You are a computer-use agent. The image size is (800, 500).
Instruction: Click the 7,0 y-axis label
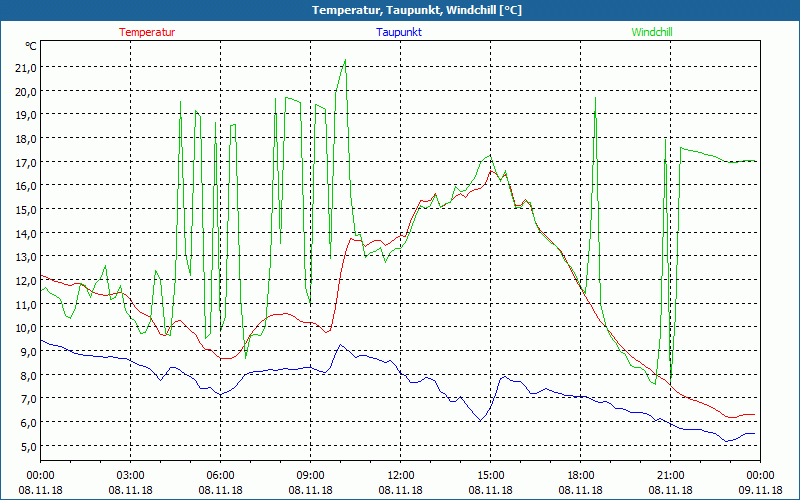[x=27, y=399]
